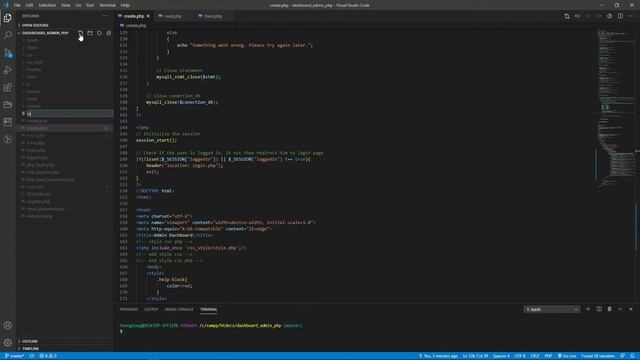
Task: Open editor More Actions ellipsis
Action: pyautogui.click(x=631, y=16)
